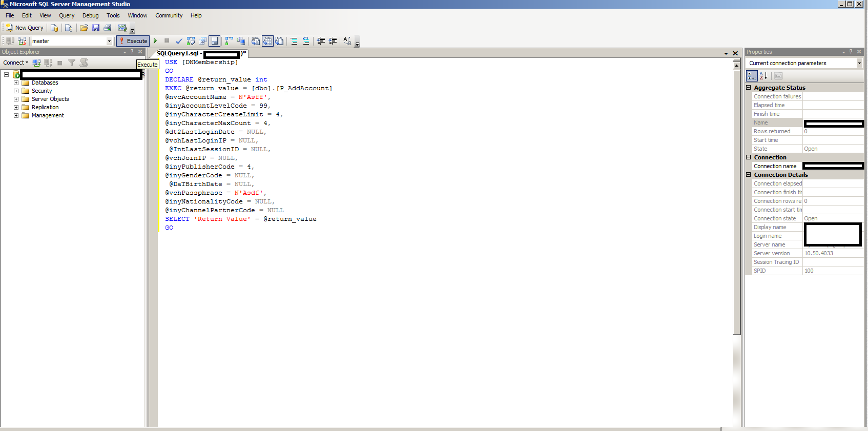Click the editor vertical scrollbar thumb
Screen dimensions: 868x431
click(736, 202)
